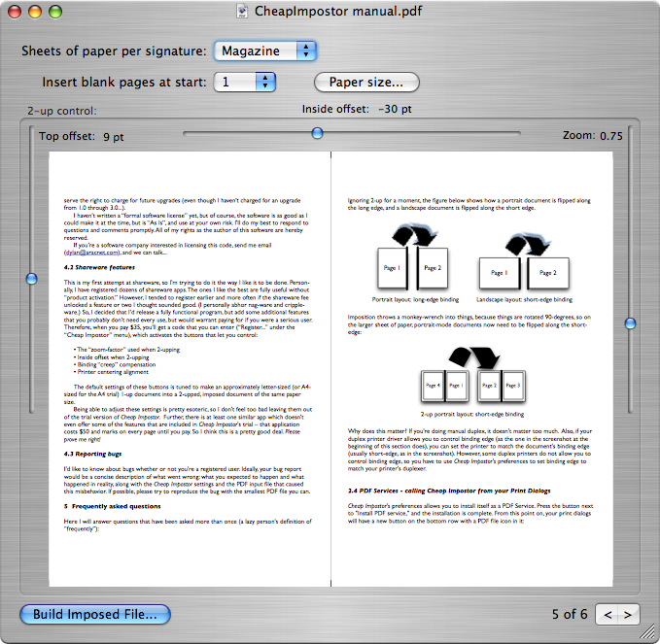Click the Top offset vertical slider knob

pos(31,279)
